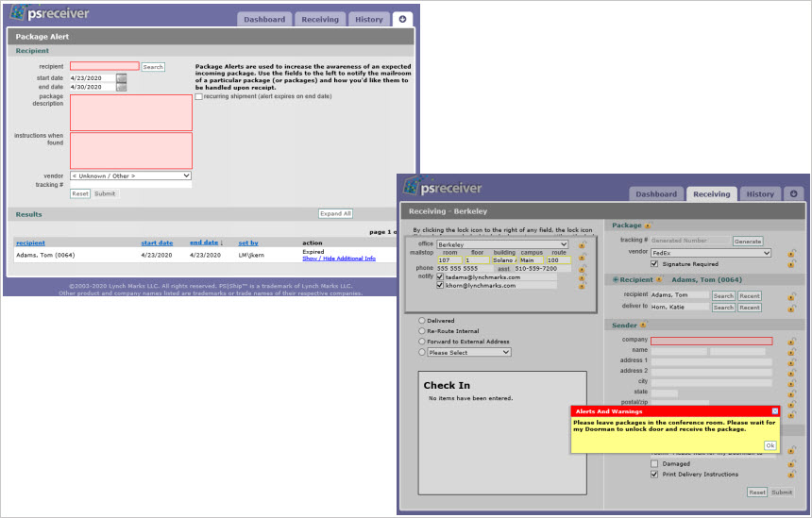Select the Receiving tab in Receiving window
Viewport: 812px width, 518px height.
coord(712,194)
